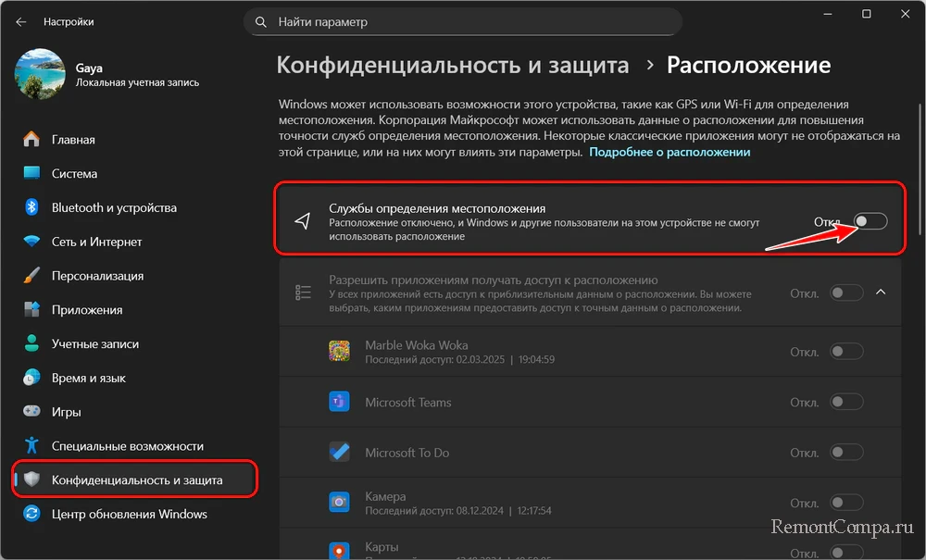This screenshot has height=560, width=926.
Task: Open the Подробнее о расположении link
Action: pos(669,152)
